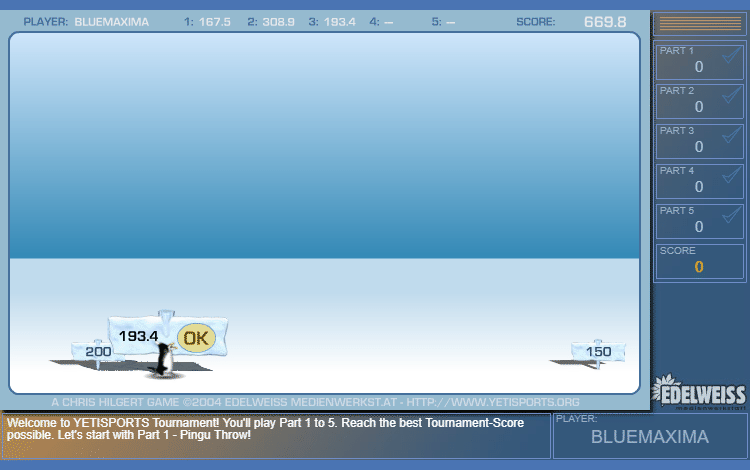This screenshot has width=750, height=470.
Task: Click the BLUEMAXIMA player name field at bottom
Action: [650, 436]
